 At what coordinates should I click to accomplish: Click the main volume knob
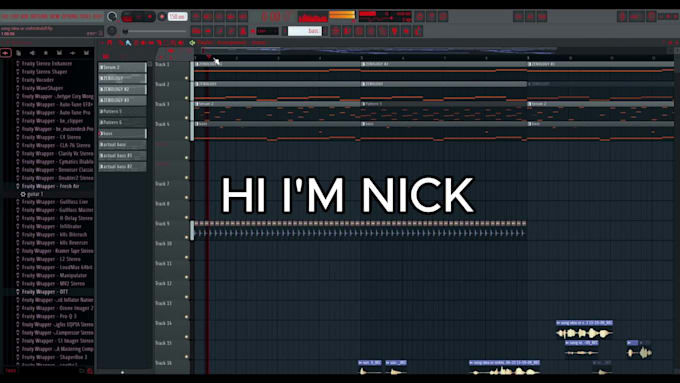112,16
